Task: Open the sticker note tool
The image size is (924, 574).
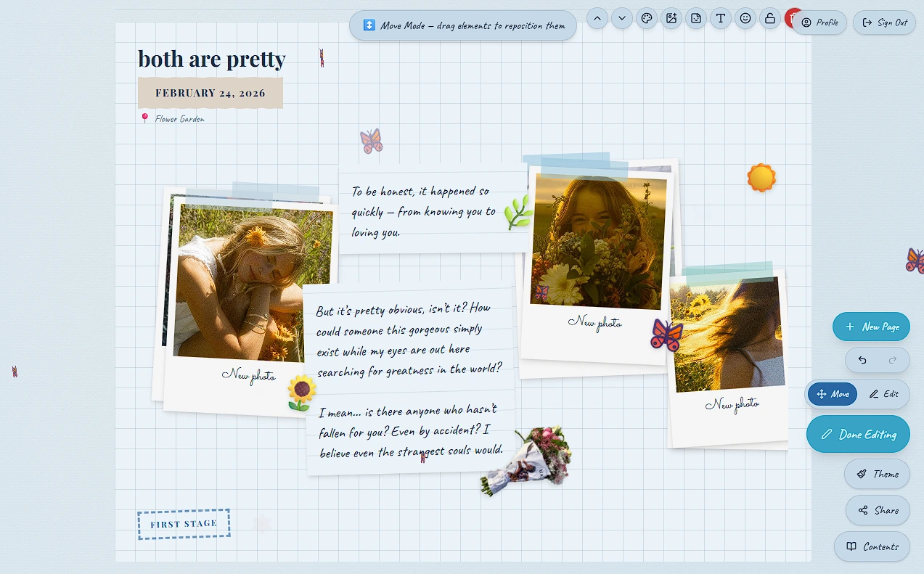Action: [696, 18]
